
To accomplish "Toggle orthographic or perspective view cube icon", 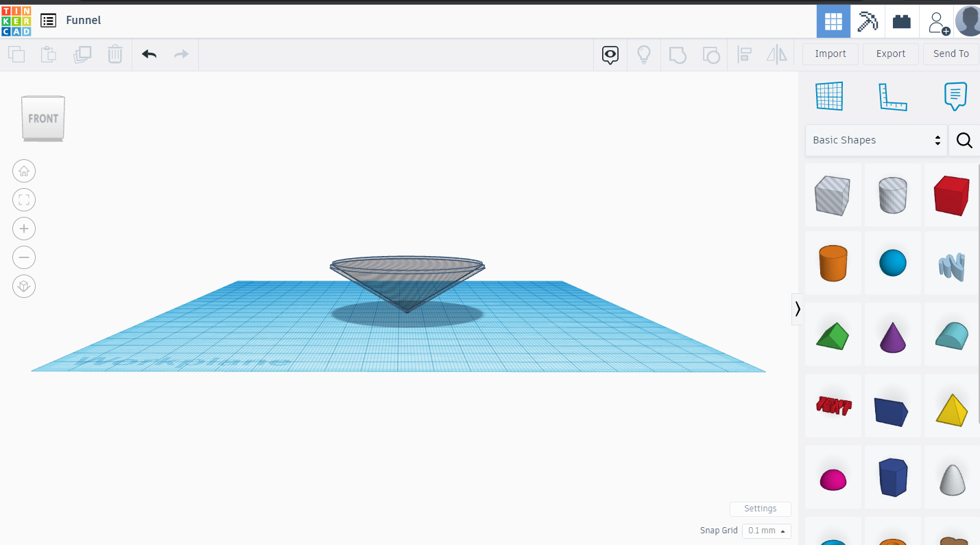I will (24, 286).
